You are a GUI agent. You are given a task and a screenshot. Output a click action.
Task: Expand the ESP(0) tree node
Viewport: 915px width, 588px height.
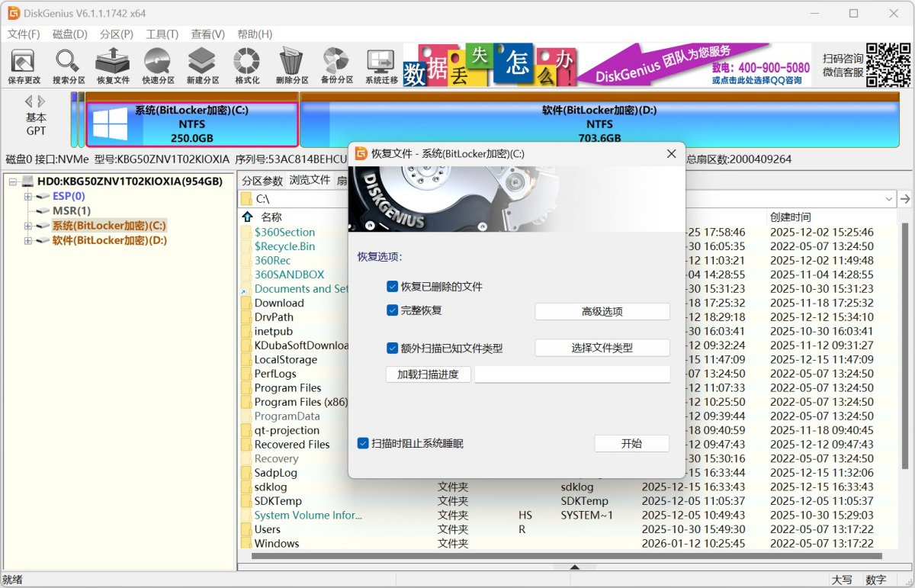click(28, 197)
